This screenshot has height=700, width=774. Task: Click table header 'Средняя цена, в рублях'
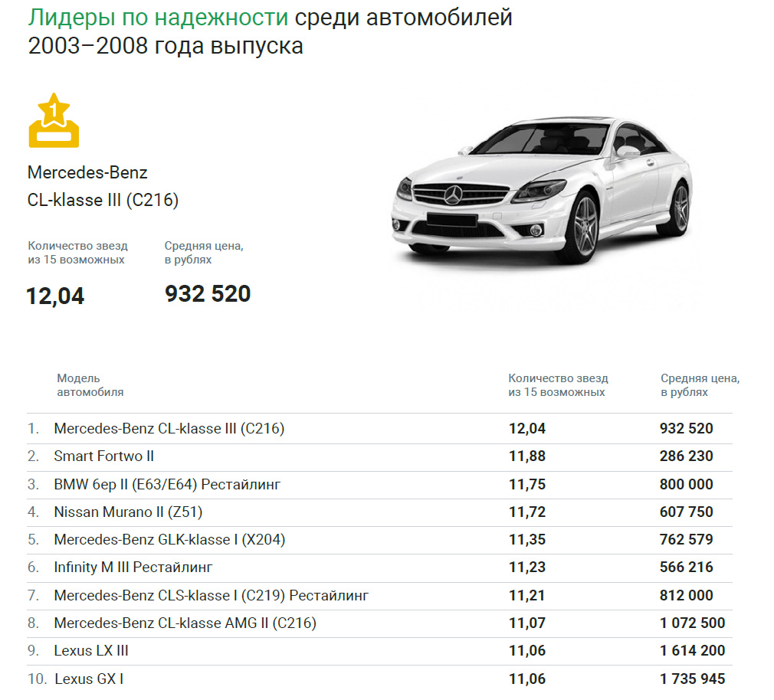click(700, 385)
